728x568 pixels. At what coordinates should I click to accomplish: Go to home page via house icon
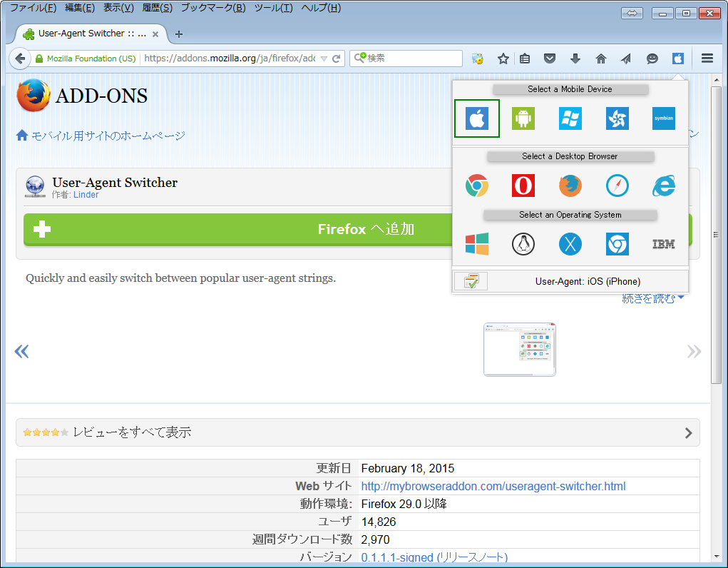(601, 59)
